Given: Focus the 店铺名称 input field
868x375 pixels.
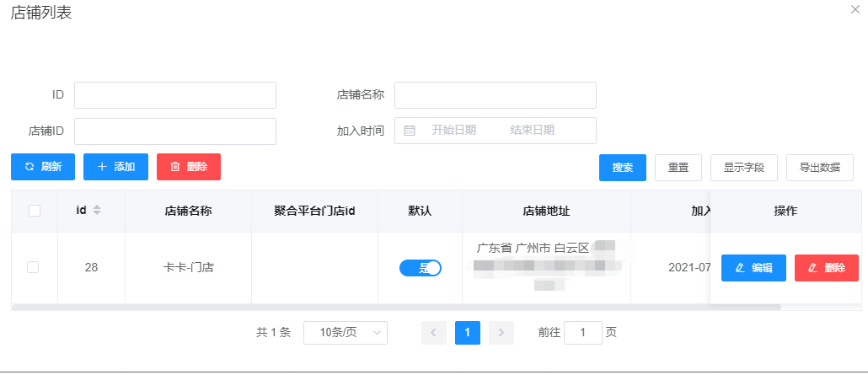Looking at the screenshot, I should click(x=495, y=95).
